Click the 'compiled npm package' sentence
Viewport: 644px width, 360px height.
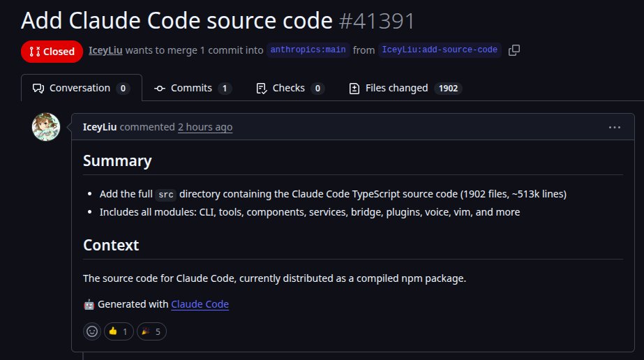click(x=274, y=278)
